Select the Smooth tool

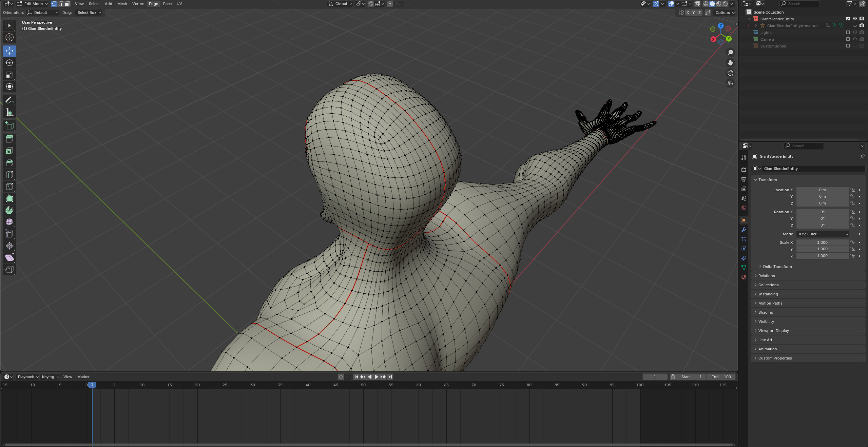[9, 222]
